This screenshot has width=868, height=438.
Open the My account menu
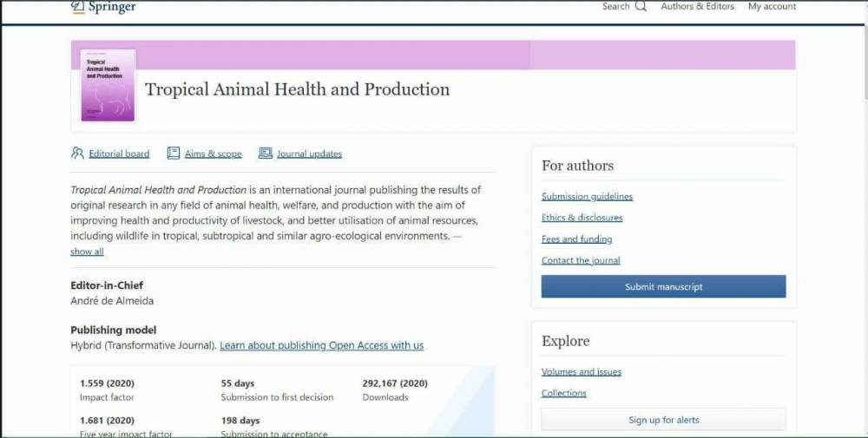pyautogui.click(x=772, y=7)
